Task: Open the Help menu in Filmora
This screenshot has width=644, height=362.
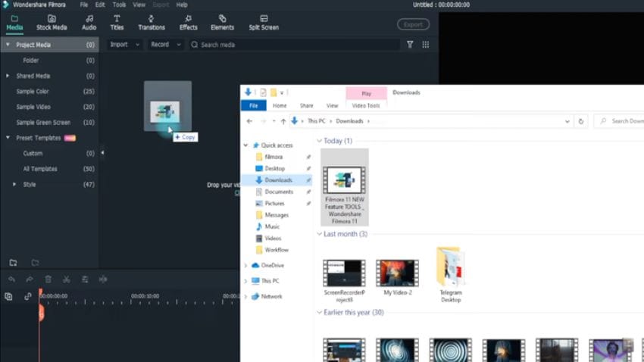Action: coord(182,5)
